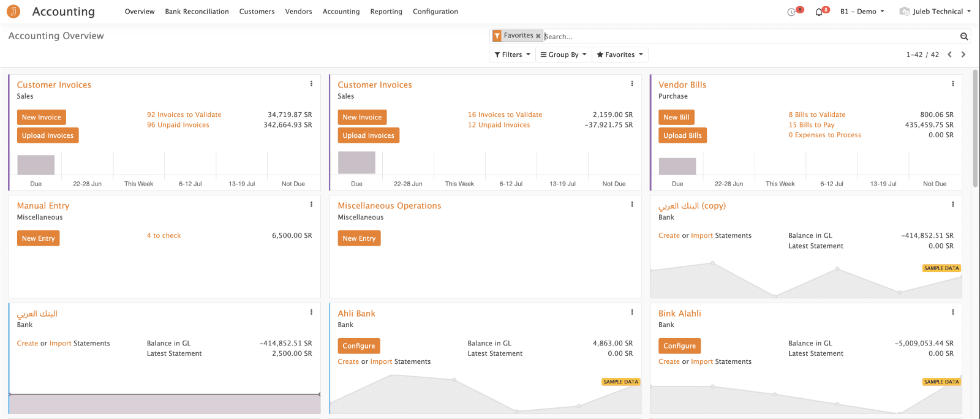The height and width of the screenshot is (419, 980).
Task: Click New Entry on Manual Entry card
Action: pos(39,238)
